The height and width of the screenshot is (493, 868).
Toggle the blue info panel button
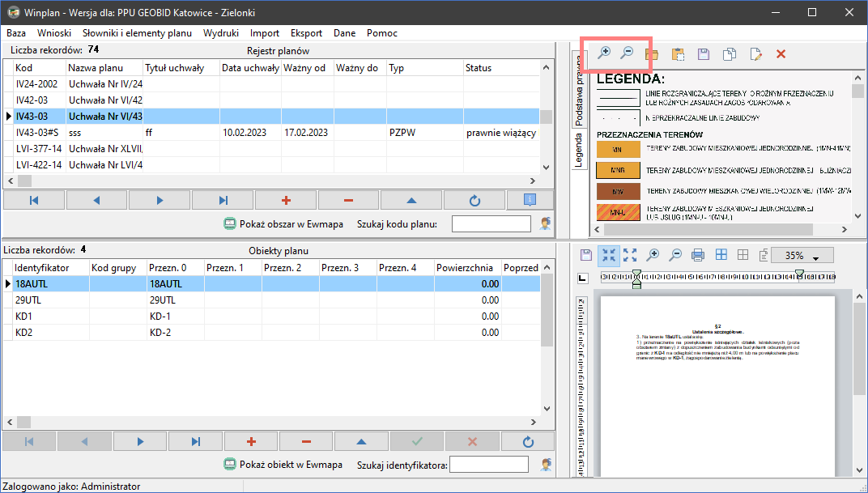pyautogui.click(x=529, y=200)
